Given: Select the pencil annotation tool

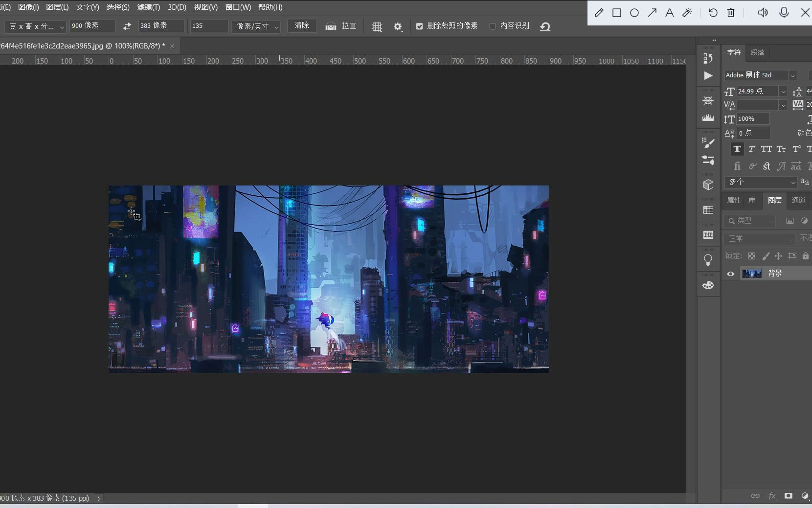Looking at the screenshot, I should (599, 13).
